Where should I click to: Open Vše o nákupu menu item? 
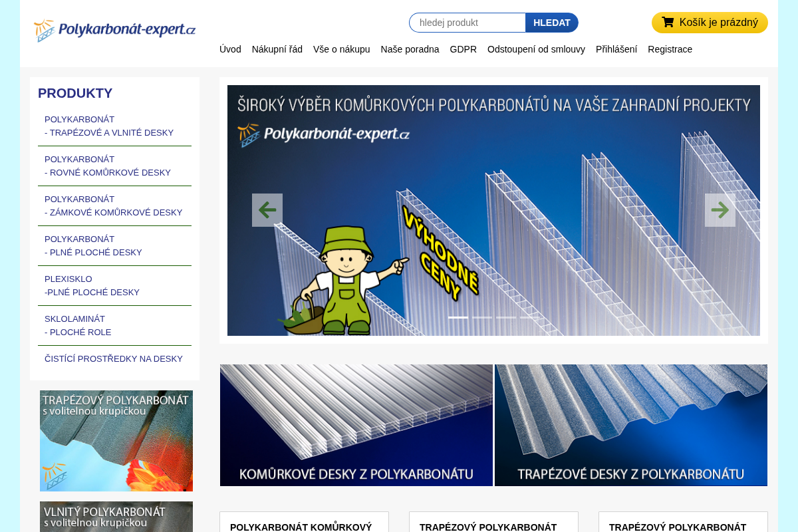pos(342,49)
